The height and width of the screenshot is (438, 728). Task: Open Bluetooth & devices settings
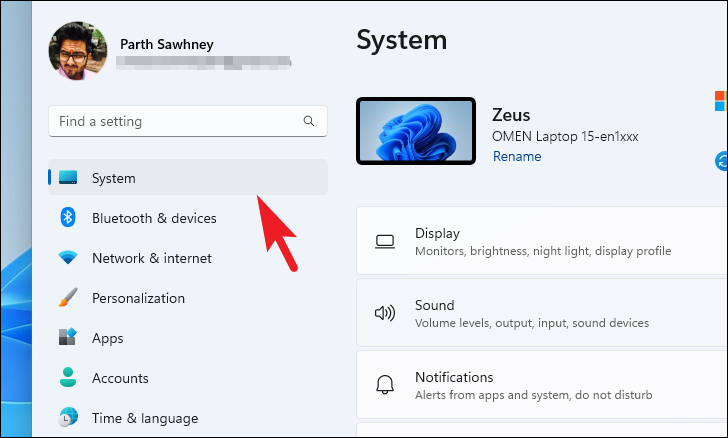pyautogui.click(x=188, y=218)
